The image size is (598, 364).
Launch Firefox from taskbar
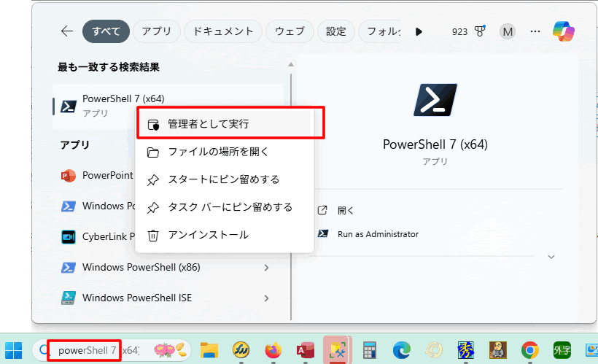tap(273, 350)
